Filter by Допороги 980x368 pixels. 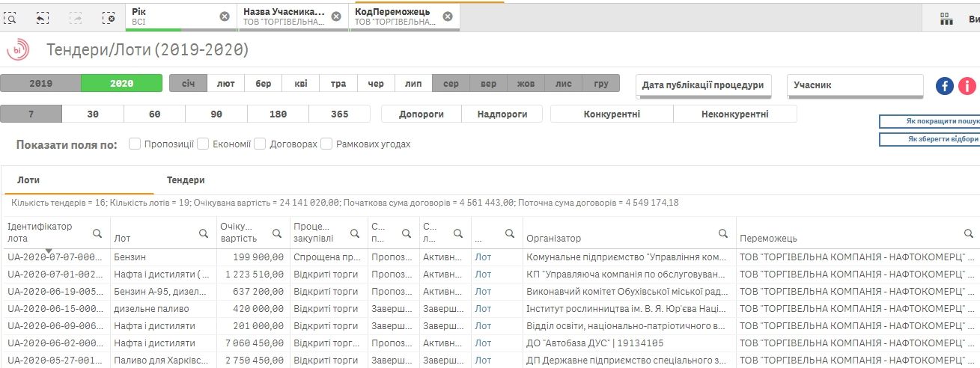point(421,114)
